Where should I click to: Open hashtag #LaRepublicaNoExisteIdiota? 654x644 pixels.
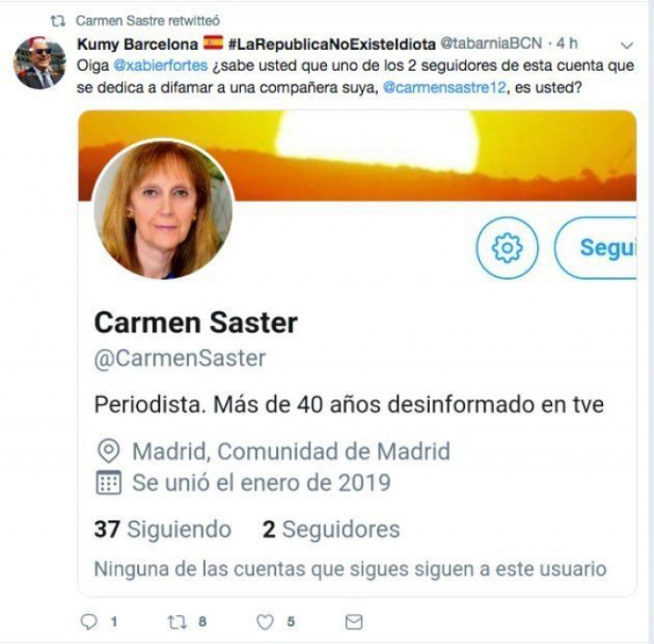(332, 44)
